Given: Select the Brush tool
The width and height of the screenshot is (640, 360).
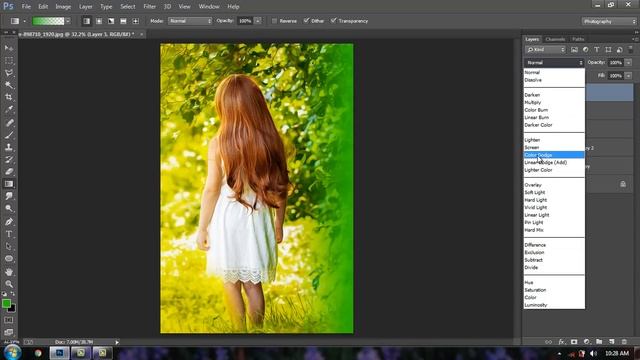Looking at the screenshot, I should point(9,135).
